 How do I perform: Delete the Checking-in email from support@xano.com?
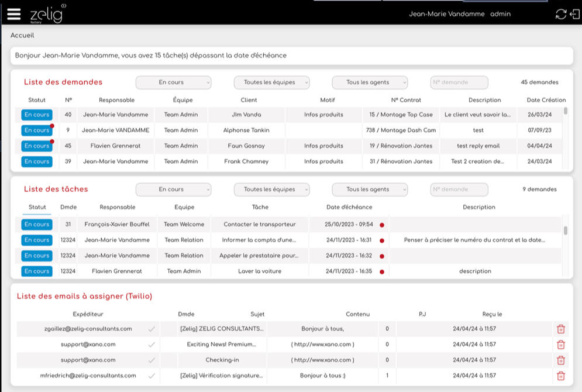(560, 360)
